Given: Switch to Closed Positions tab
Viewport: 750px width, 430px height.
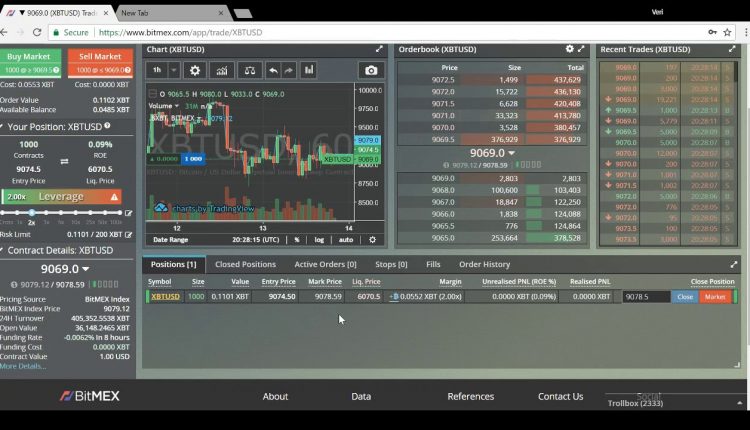Looking at the screenshot, I should [x=245, y=264].
